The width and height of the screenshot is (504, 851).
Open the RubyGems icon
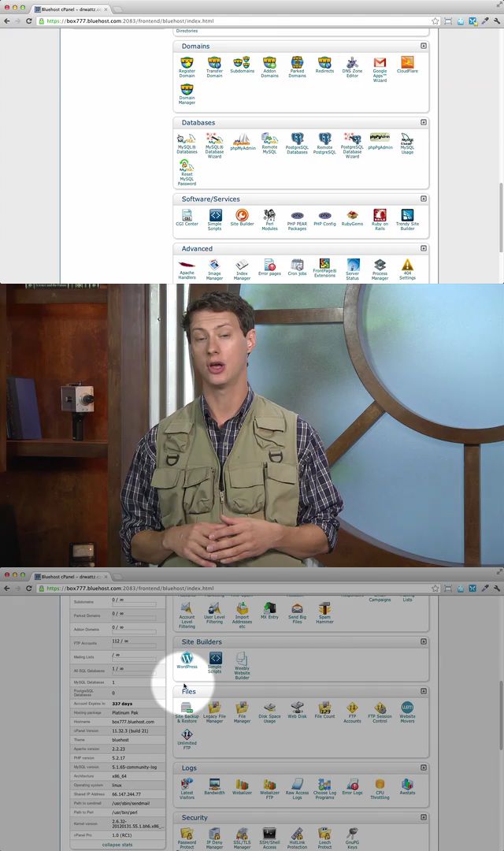[352, 217]
